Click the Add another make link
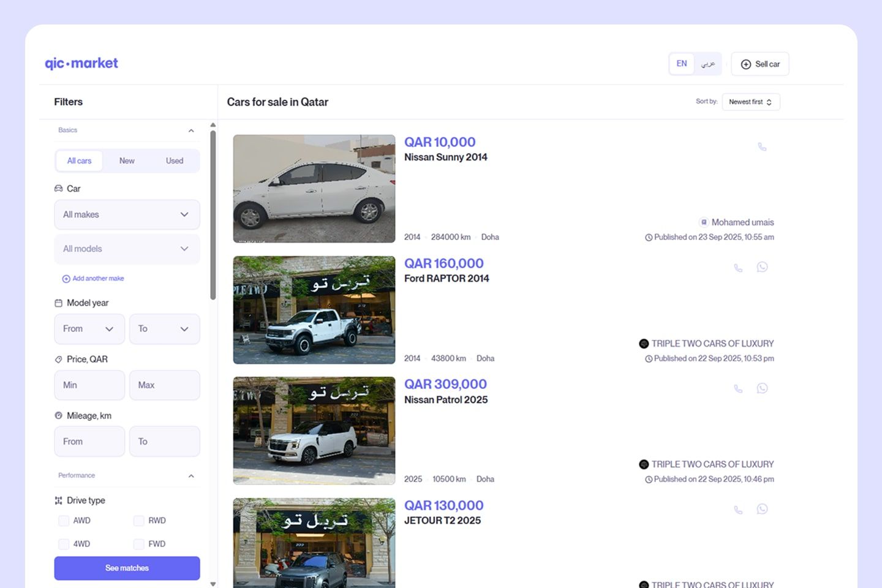This screenshot has width=882, height=588. (x=92, y=278)
